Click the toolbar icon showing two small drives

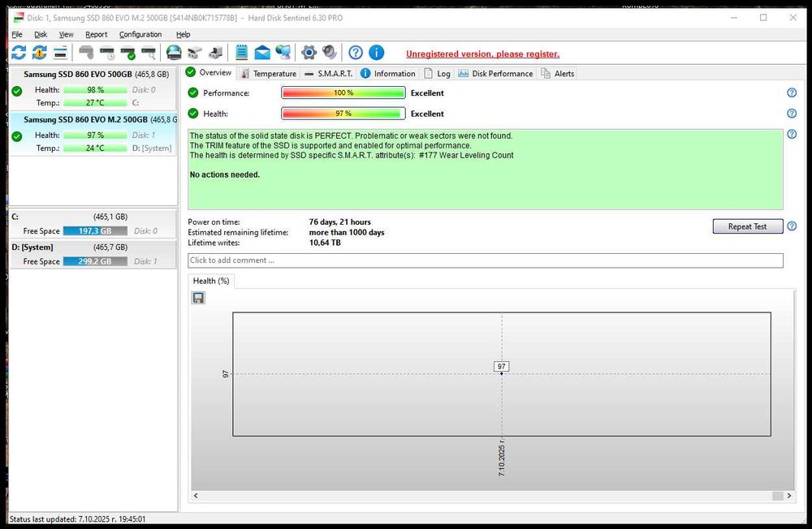(195, 52)
